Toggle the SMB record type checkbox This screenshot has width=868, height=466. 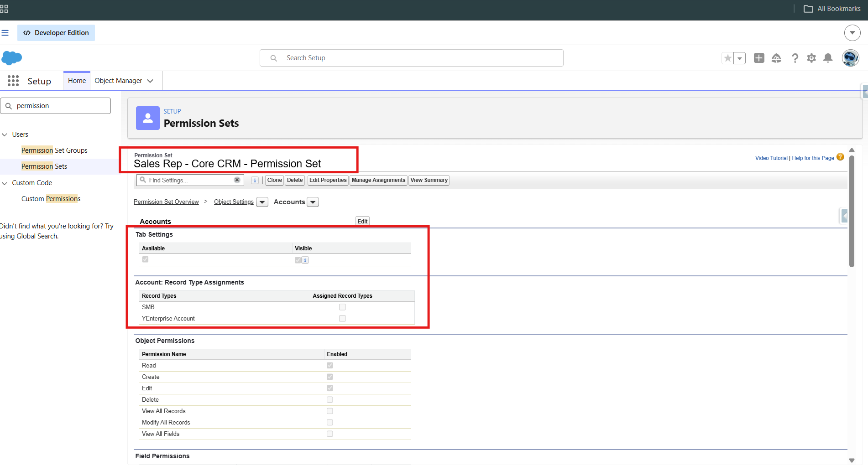pyautogui.click(x=342, y=307)
